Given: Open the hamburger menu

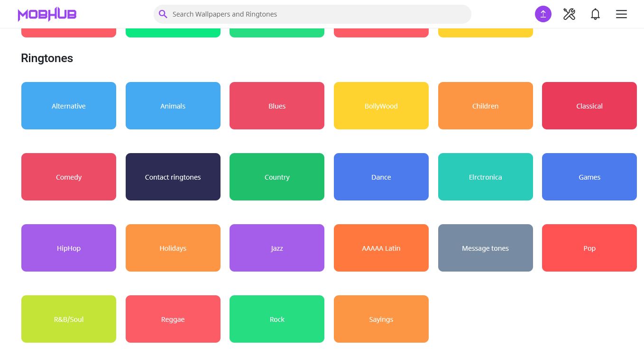Looking at the screenshot, I should 621,14.
